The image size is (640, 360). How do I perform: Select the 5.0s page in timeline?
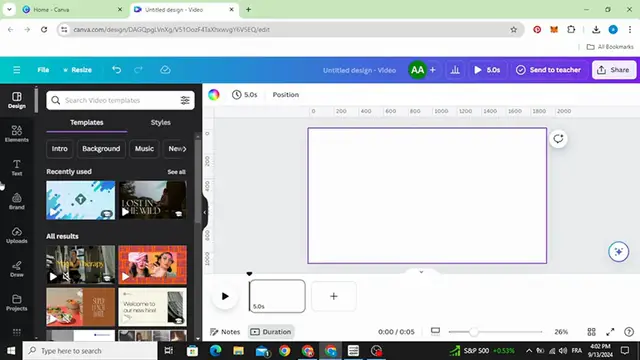click(x=277, y=296)
